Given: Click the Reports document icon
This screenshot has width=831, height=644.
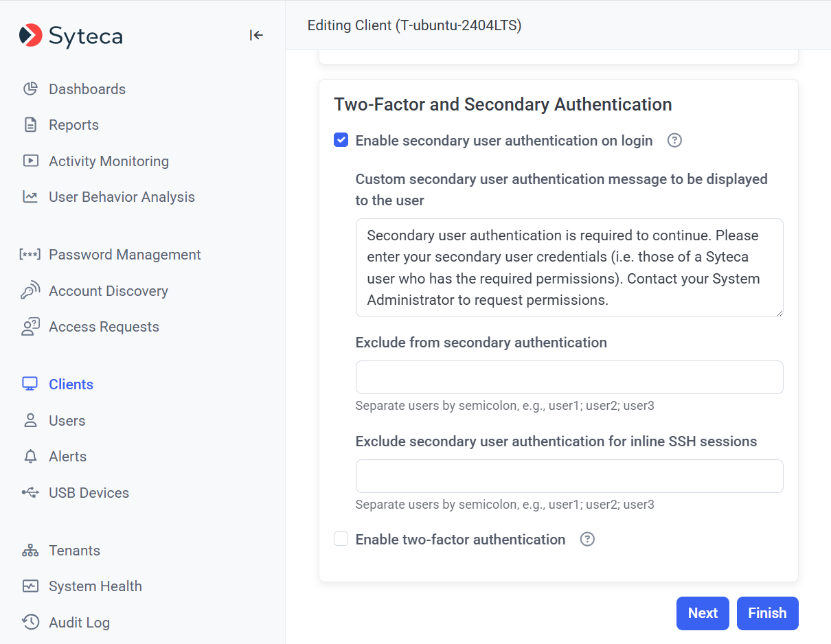Looking at the screenshot, I should pos(30,125).
